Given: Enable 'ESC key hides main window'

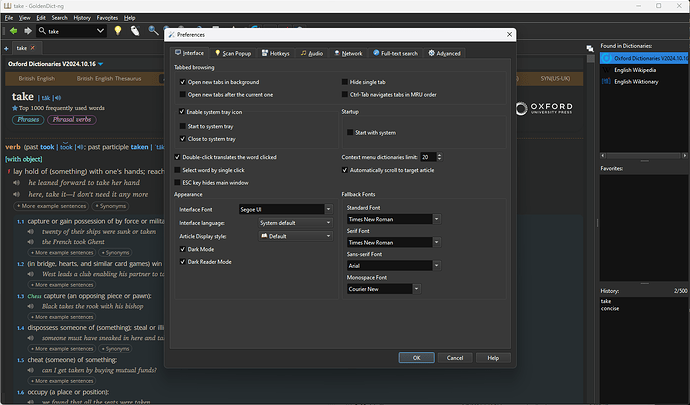Looking at the screenshot, I should click(177, 183).
